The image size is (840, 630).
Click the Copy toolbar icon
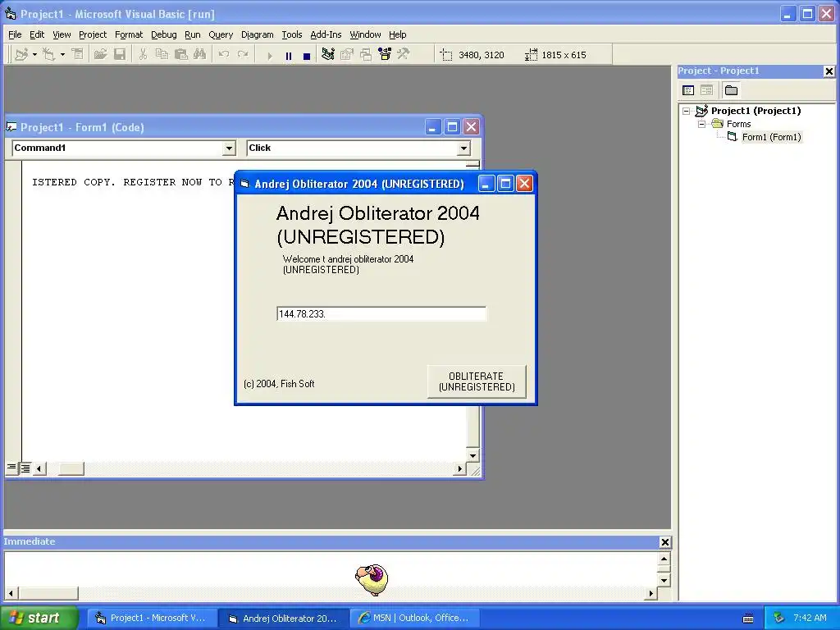162,55
